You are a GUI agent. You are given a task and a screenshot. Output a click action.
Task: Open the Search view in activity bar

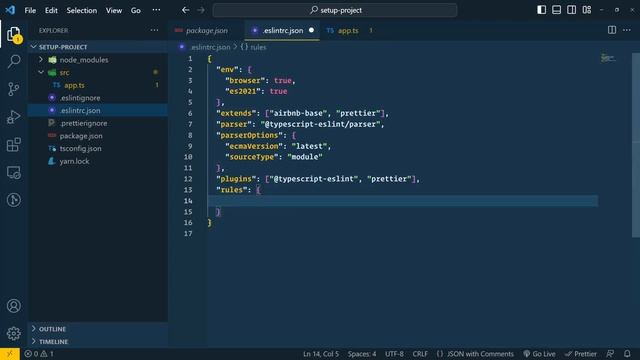[x=13, y=62]
